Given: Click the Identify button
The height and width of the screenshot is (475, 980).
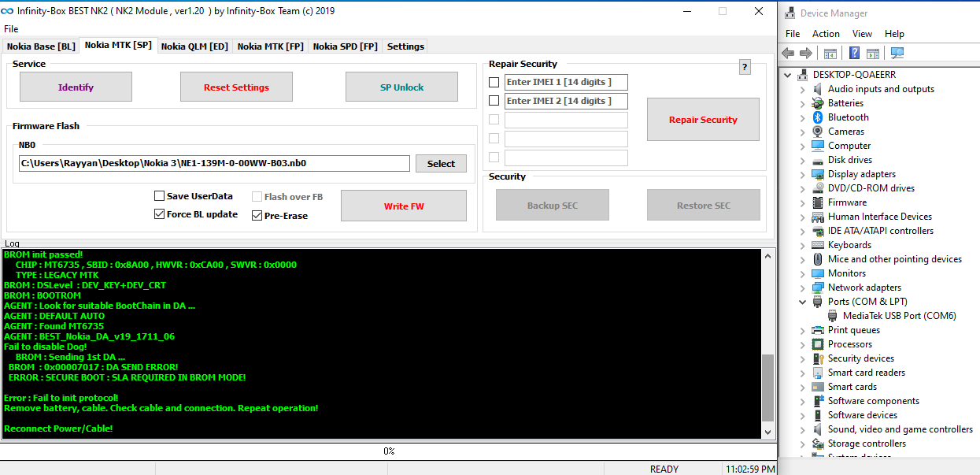Looking at the screenshot, I should pos(76,87).
